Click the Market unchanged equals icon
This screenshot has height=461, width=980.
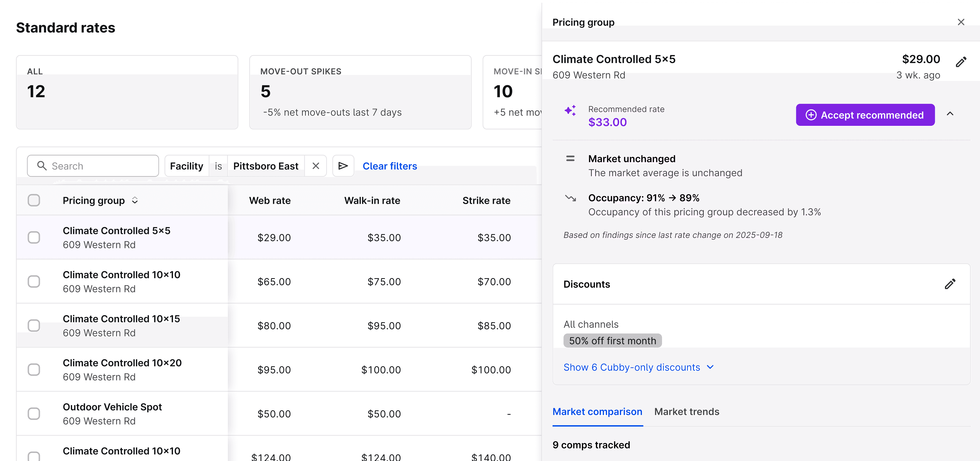click(570, 159)
